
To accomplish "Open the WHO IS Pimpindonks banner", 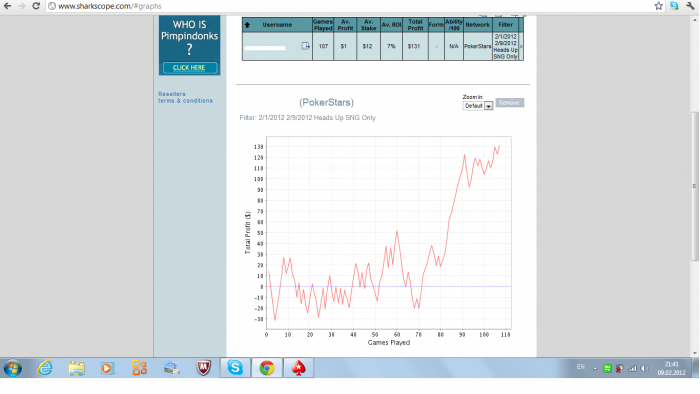I will [189, 45].
